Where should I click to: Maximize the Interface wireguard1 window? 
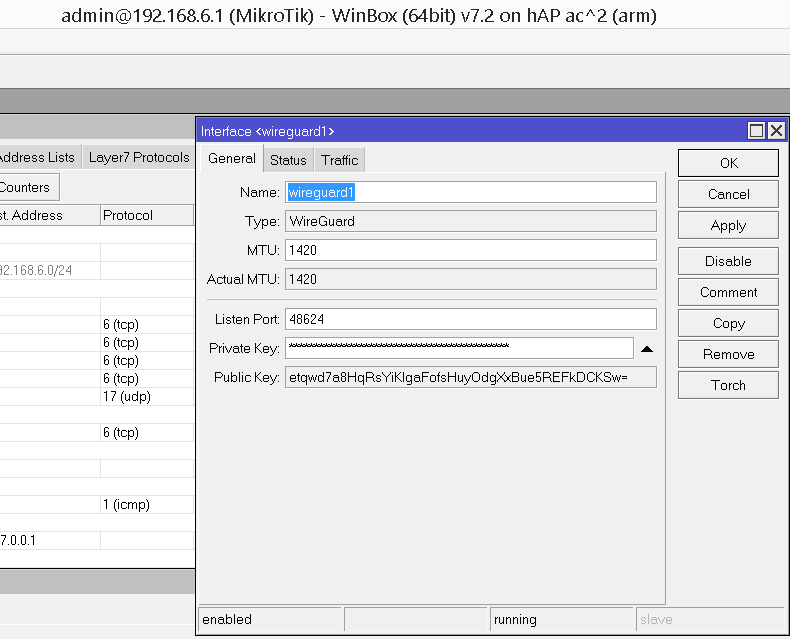[x=756, y=131]
